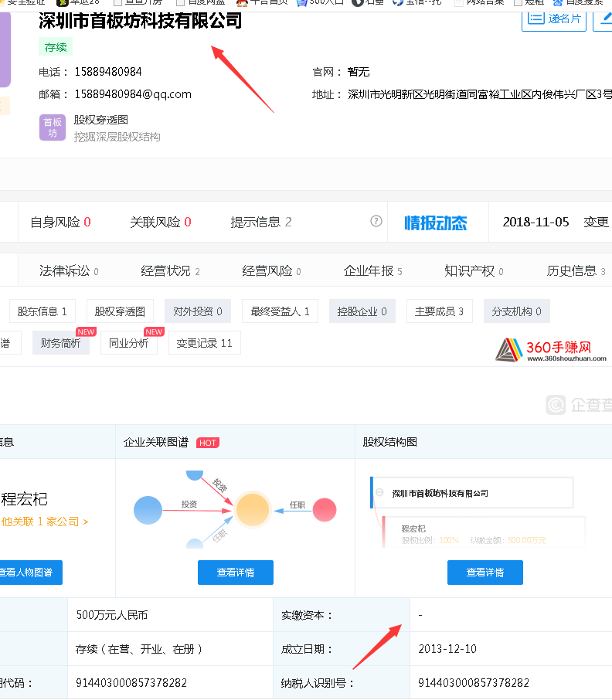Open 财务简析 section
612x700 pixels.
(x=61, y=343)
